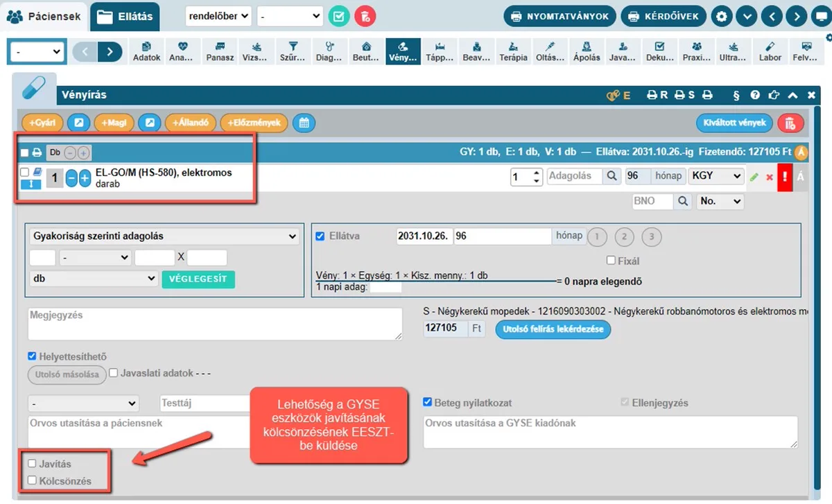
Task: Open the db unit dropdown
Action: click(x=94, y=279)
